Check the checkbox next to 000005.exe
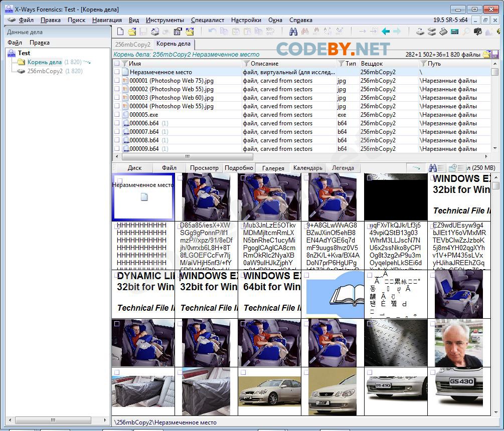 click(x=116, y=114)
